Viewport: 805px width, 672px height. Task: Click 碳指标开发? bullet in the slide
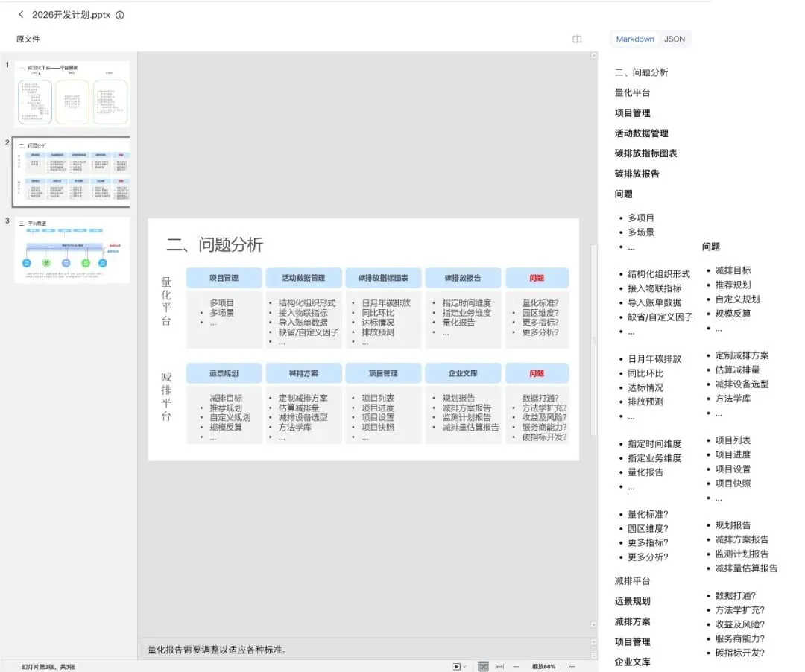545,437
